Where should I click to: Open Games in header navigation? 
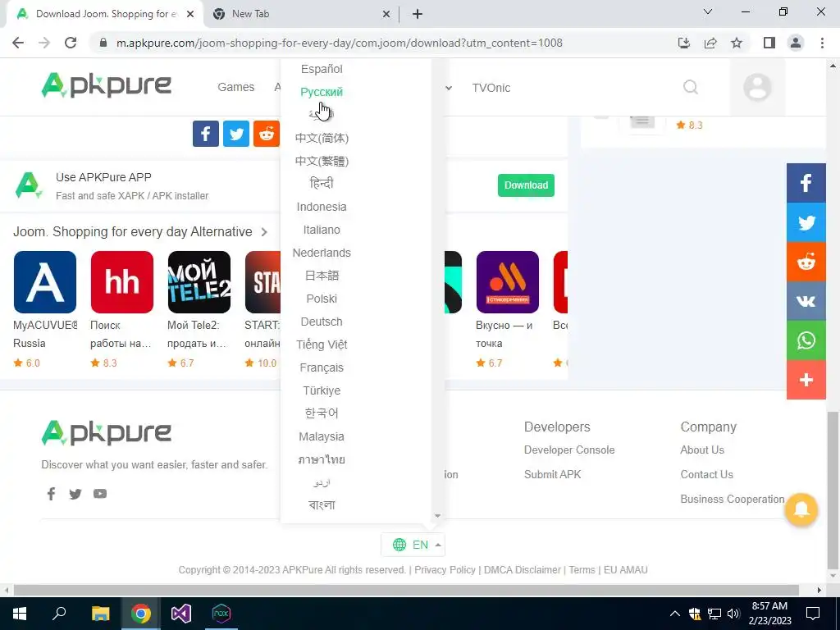[x=235, y=87]
